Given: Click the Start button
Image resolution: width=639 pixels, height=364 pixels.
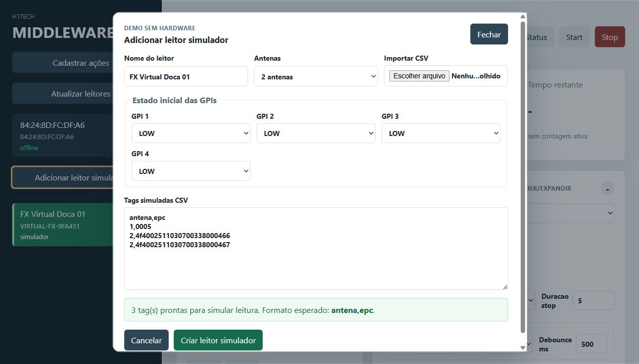Looking at the screenshot, I should coord(574,37).
